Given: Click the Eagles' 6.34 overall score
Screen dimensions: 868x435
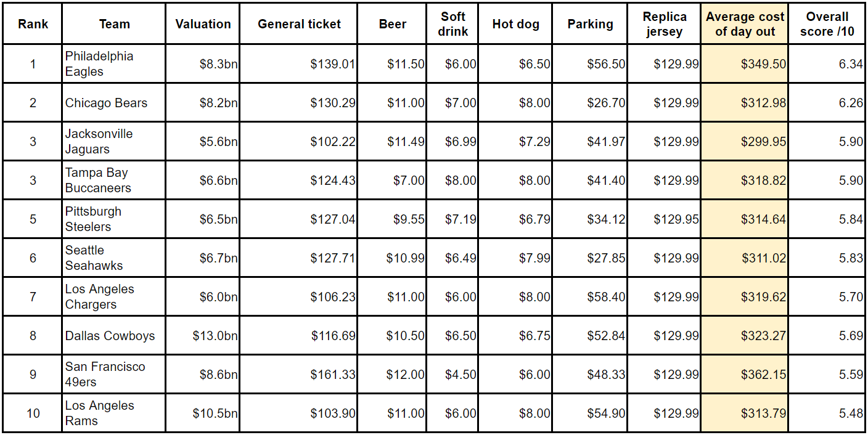Looking at the screenshot, I should tap(851, 64).
